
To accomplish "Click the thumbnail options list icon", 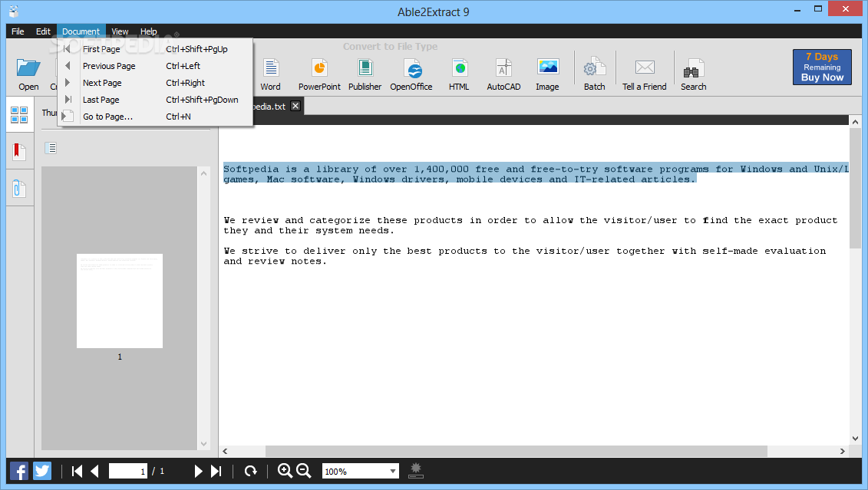I will point(51,148).
